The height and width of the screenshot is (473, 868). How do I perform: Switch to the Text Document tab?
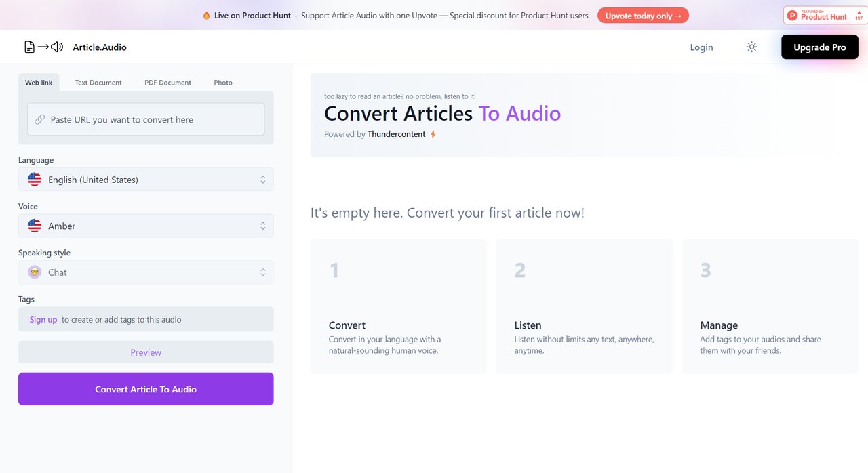98,83
